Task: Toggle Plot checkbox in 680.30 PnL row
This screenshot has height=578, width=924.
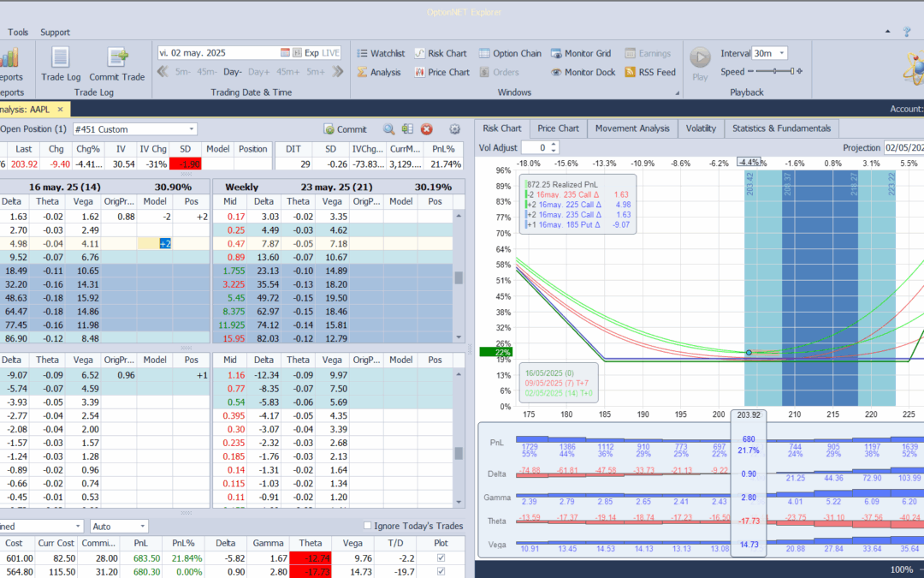Action: point(441,571)
